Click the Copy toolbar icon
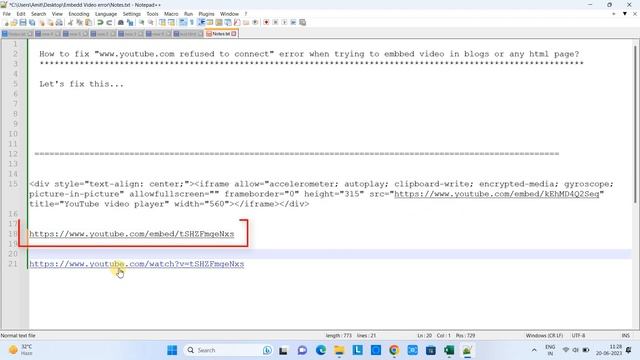Viewport: 640px width, 360px height. pyautogui.click(x=79, y=22)
